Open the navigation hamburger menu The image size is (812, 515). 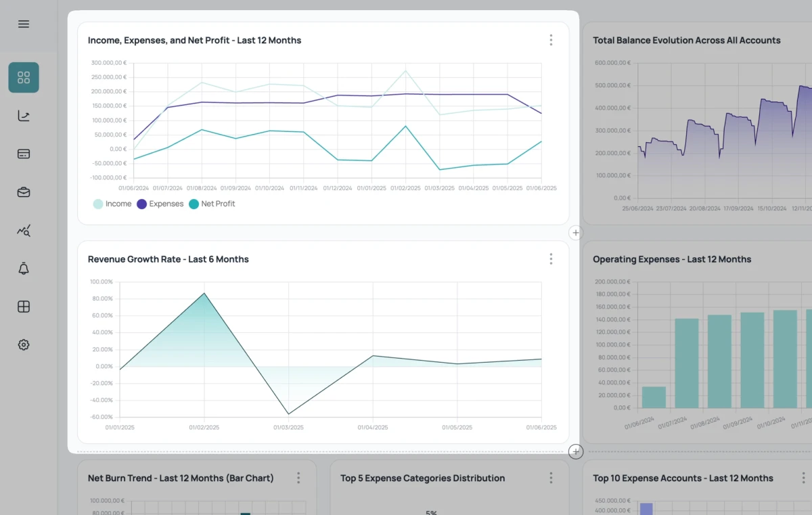click(x=23, y=23)
